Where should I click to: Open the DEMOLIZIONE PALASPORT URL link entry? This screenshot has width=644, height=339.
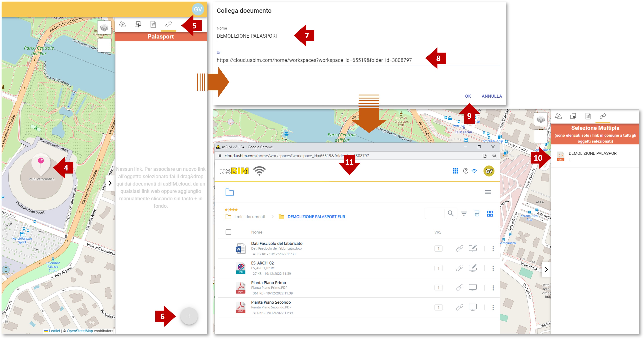595,156
